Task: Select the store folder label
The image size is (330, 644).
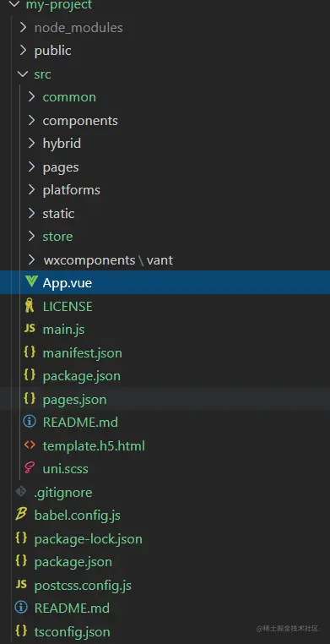Action: click(x=57, y=237)
